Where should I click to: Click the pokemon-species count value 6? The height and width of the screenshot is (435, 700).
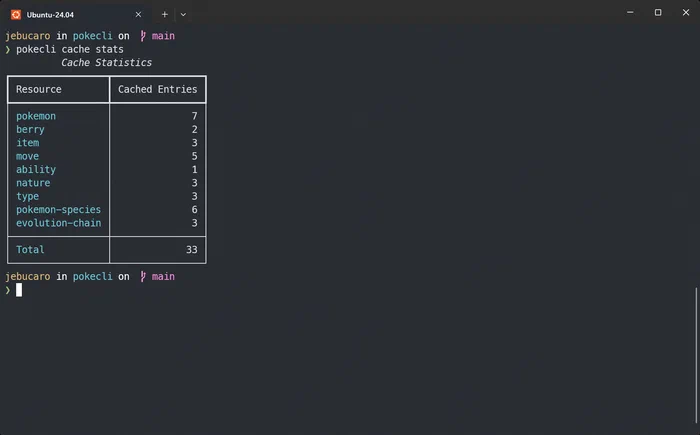pyautogui.click(x=194, y=209)
